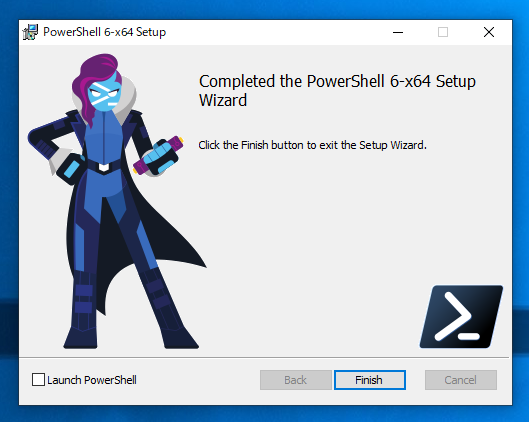Click the grayed-out Back button
The image size is (529, 422).
296,380
